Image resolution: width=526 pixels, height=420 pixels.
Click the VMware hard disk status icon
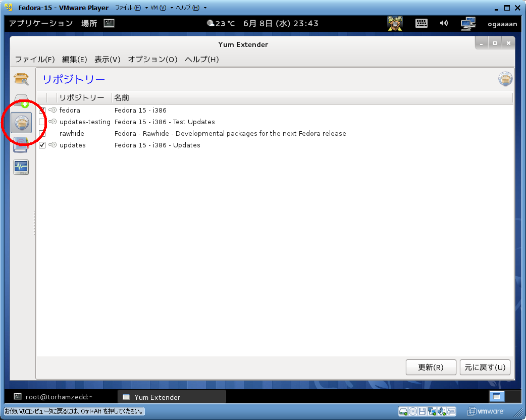[x=403, y=411]
